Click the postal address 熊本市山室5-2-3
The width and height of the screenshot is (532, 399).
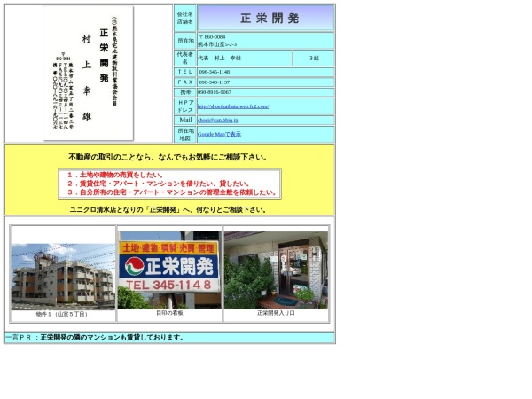click(217, 43)
